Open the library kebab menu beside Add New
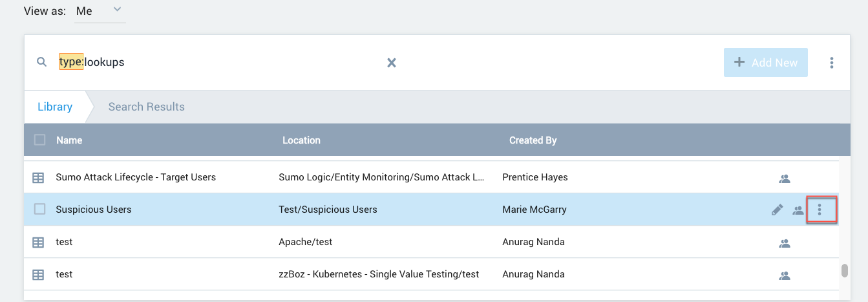This screenshot has height=302, width=868. pos(831,63)
